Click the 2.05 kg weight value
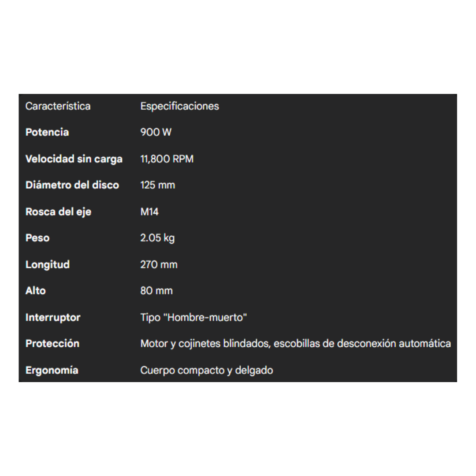476x476 pixels. click(157, 238)
